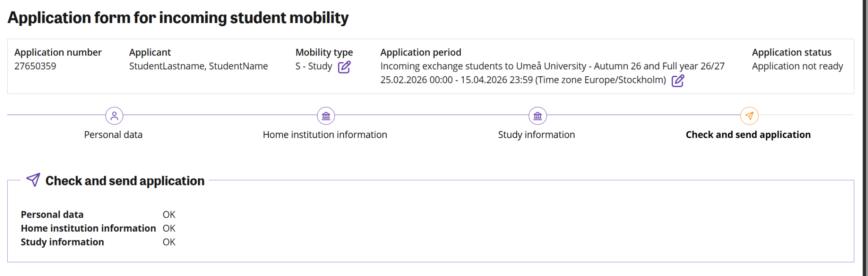Click the purple paper plane icon beside section heading
This screenshot has width=868, height=276.
point(33,180)
